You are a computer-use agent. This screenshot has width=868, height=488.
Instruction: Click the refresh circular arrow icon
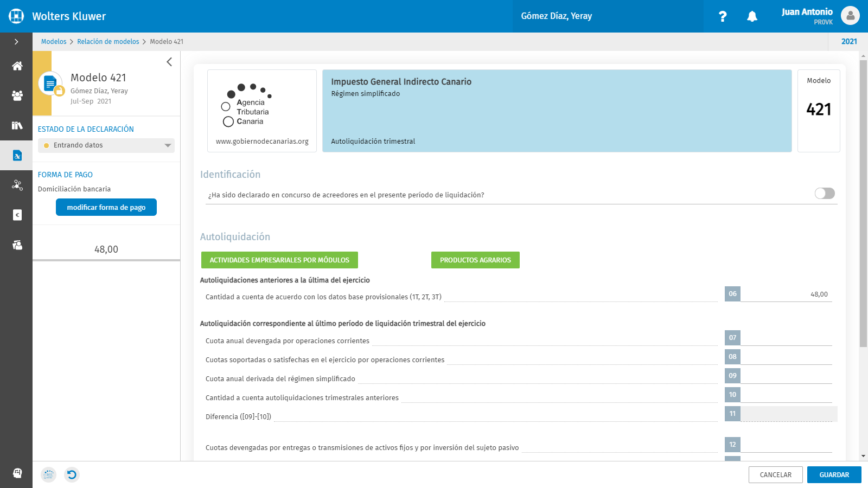tap(72, 475)
